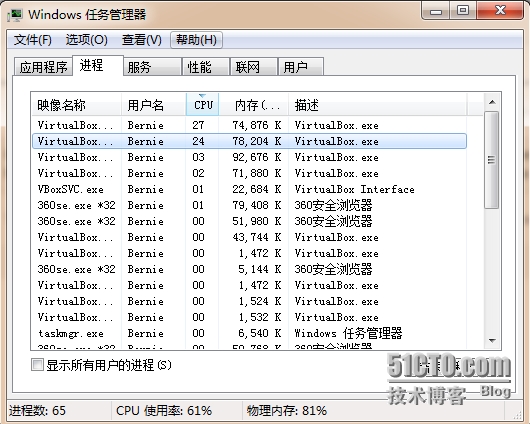Viewport: 530px width, 424px height.
Task: Minimize the Task Manager window
Action: coord(436,10)
